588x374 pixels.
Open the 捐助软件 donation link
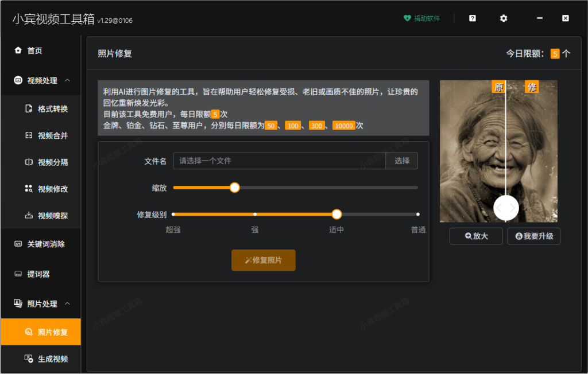421,18
